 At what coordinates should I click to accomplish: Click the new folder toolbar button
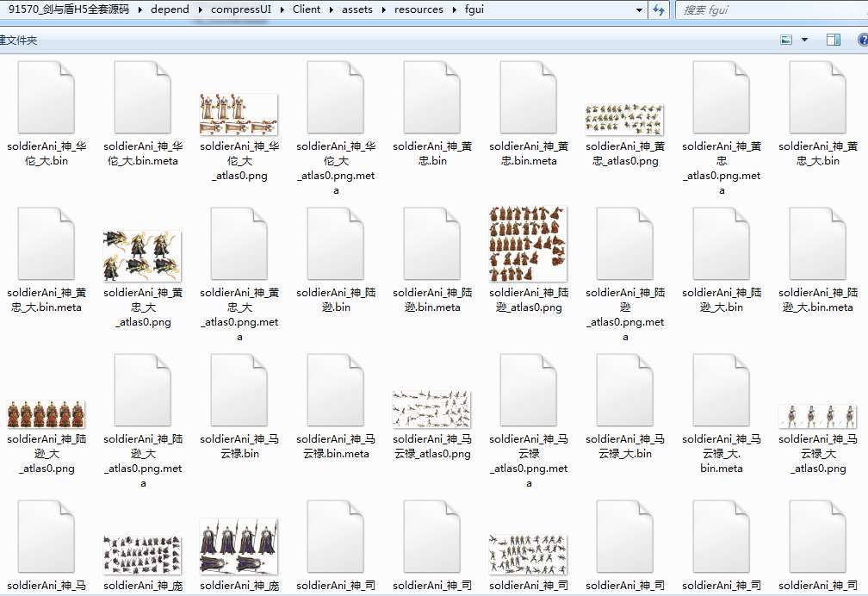17,40
